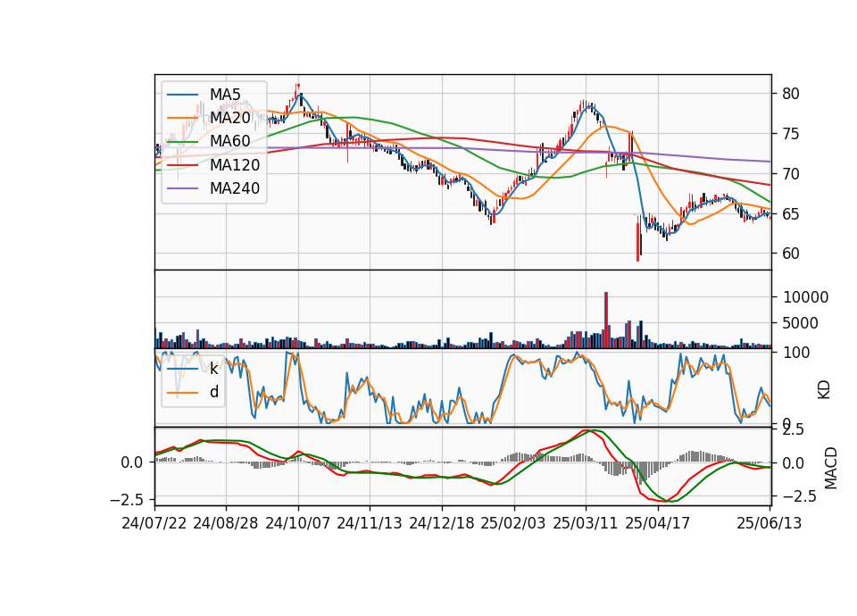
Task: Click the 24/11/13 date axis label
Action: 370,523
